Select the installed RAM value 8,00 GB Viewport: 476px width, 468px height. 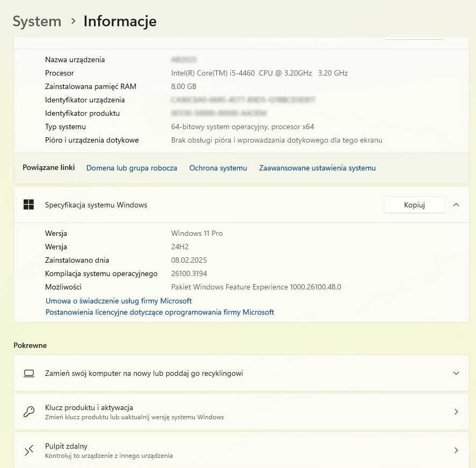(184, 86)
